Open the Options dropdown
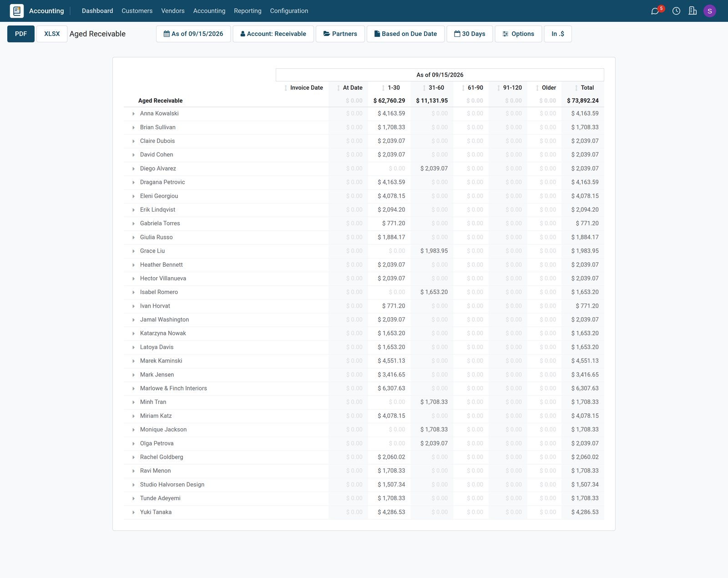 pyautogui.click(x=518, y=34)
